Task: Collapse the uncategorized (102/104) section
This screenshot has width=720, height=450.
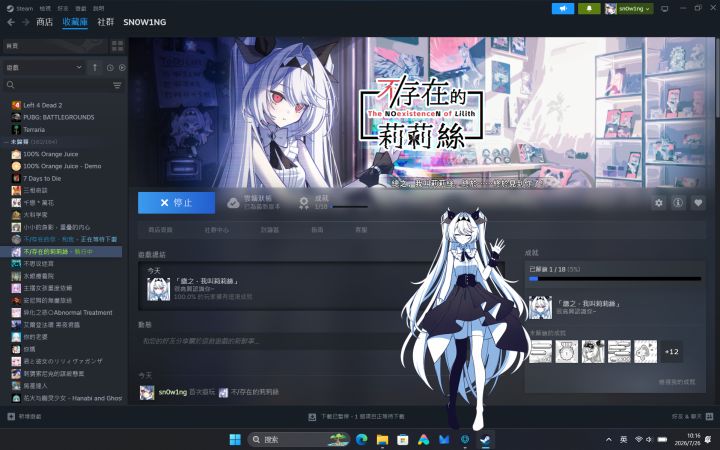Action: coord(31,142)
